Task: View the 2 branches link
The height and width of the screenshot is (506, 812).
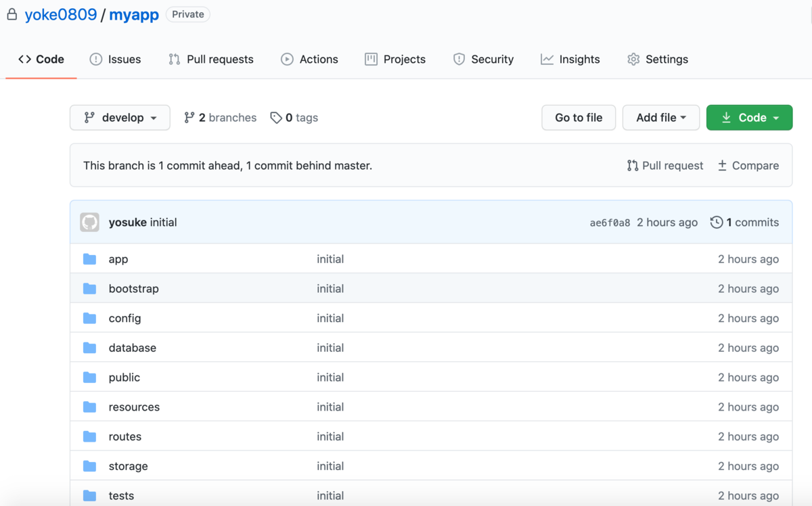Action: 221,118
